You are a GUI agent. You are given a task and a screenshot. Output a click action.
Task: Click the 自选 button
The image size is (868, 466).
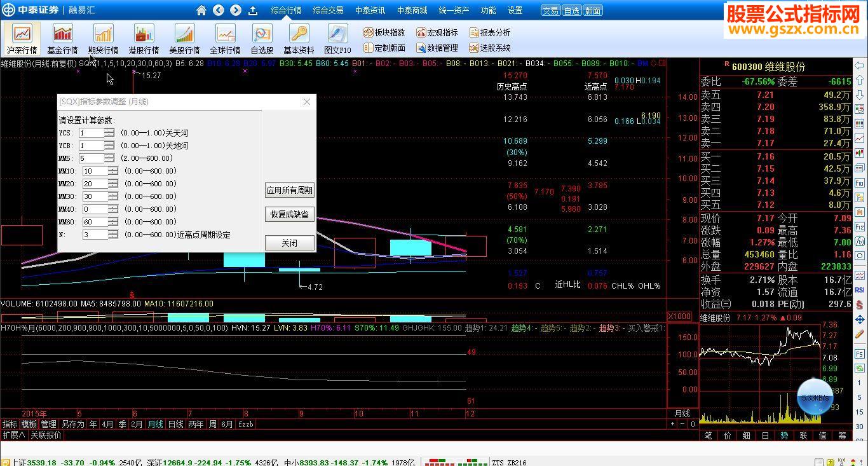[572, 11]
